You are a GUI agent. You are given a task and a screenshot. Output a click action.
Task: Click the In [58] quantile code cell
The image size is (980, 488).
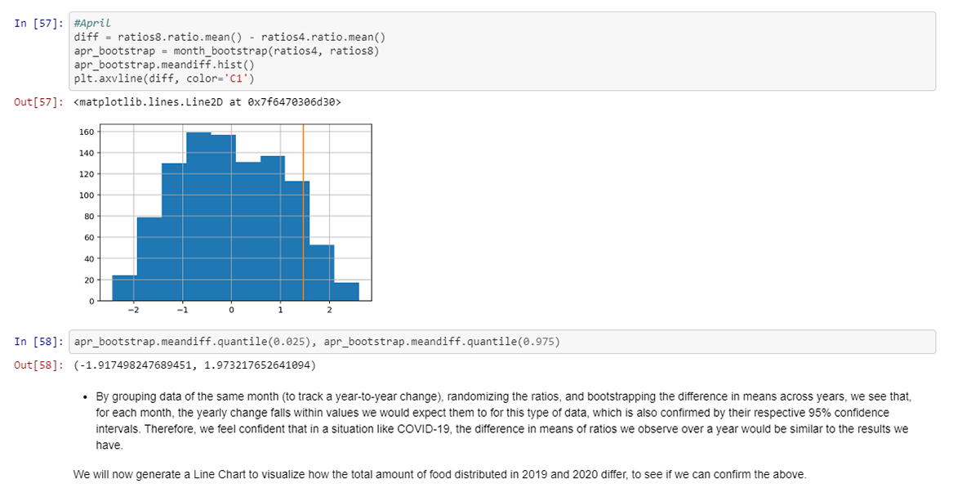pos(502,342)
